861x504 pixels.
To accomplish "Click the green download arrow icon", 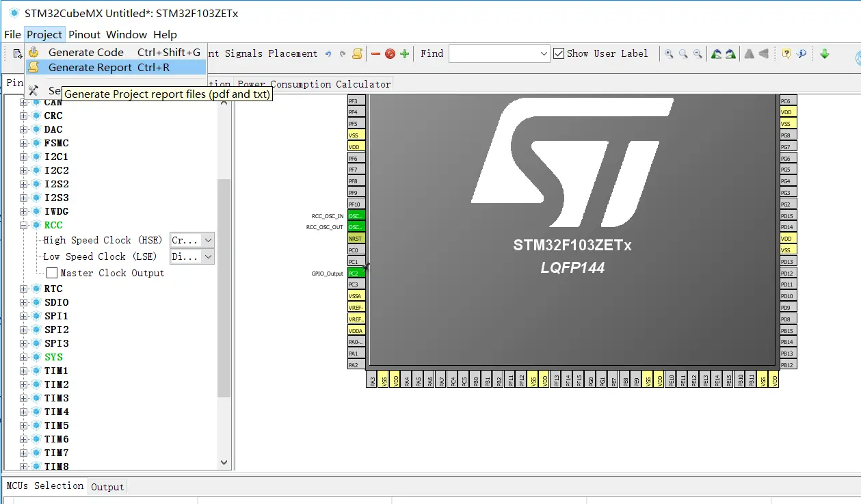I will click(x=825, y=53).
